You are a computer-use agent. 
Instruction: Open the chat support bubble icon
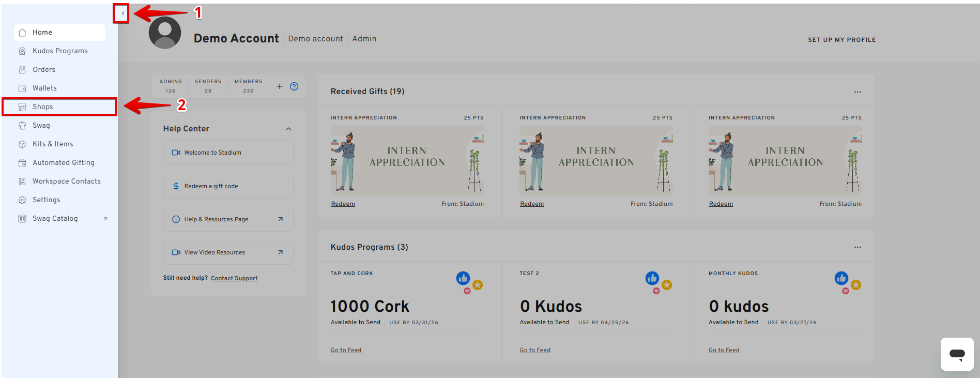tap(957, 354)
